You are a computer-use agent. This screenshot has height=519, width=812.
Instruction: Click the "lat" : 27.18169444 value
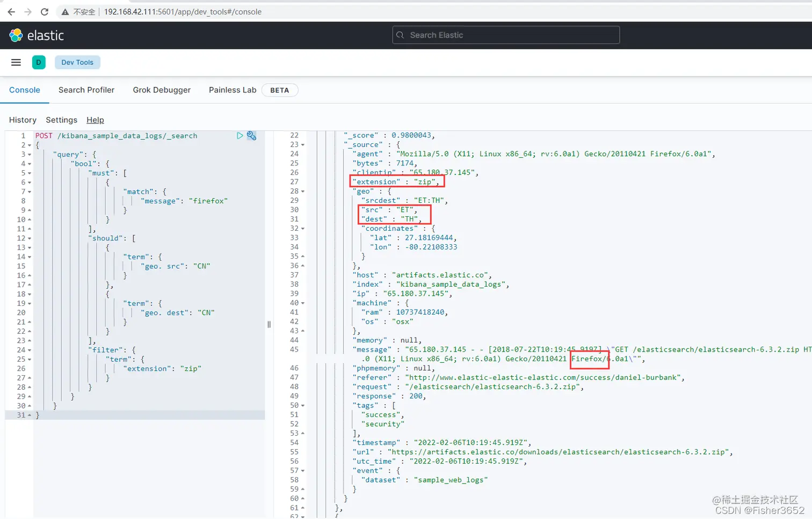[430, 238]
